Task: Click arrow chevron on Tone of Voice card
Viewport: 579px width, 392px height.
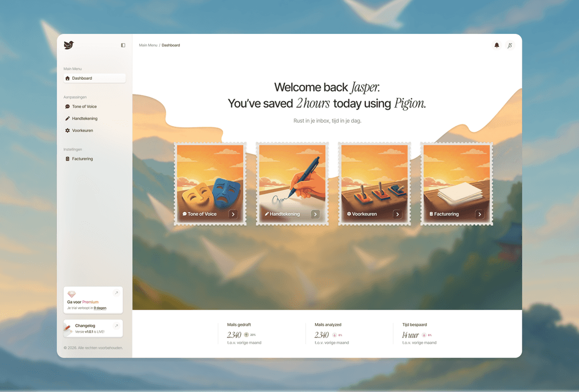Action: 233,214
